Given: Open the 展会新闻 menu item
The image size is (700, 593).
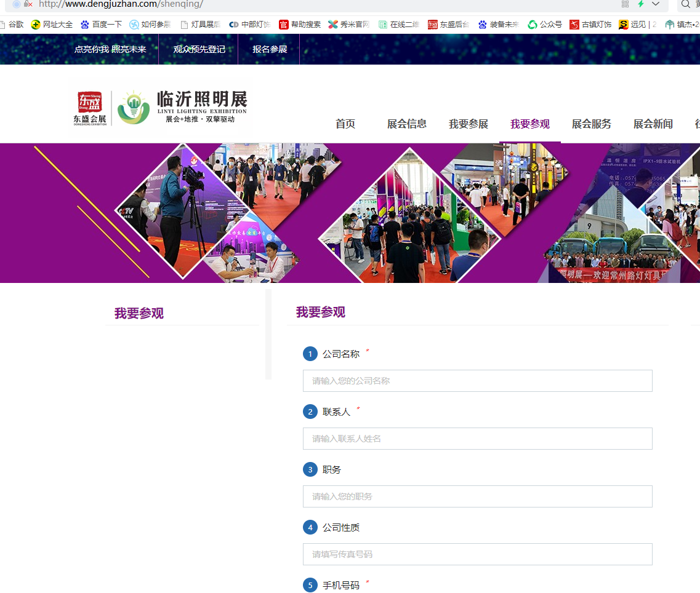Looking at the screenshot, I should pyautogui.click(x=653, y=124).
